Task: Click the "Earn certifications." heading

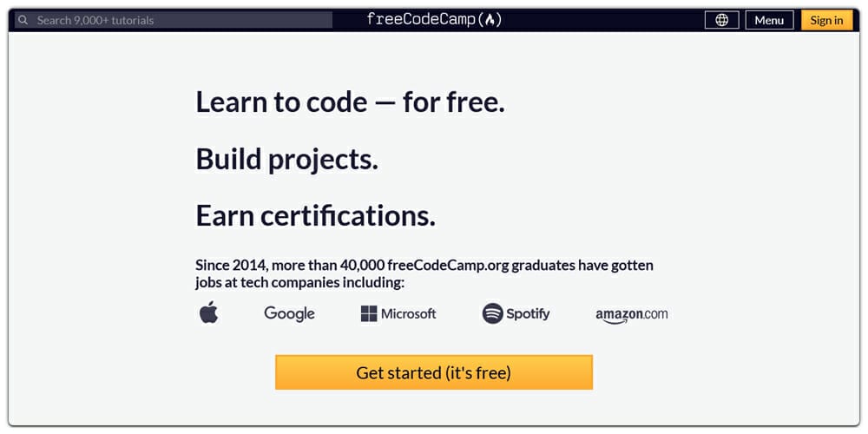Action: click(x=316, y=216)
